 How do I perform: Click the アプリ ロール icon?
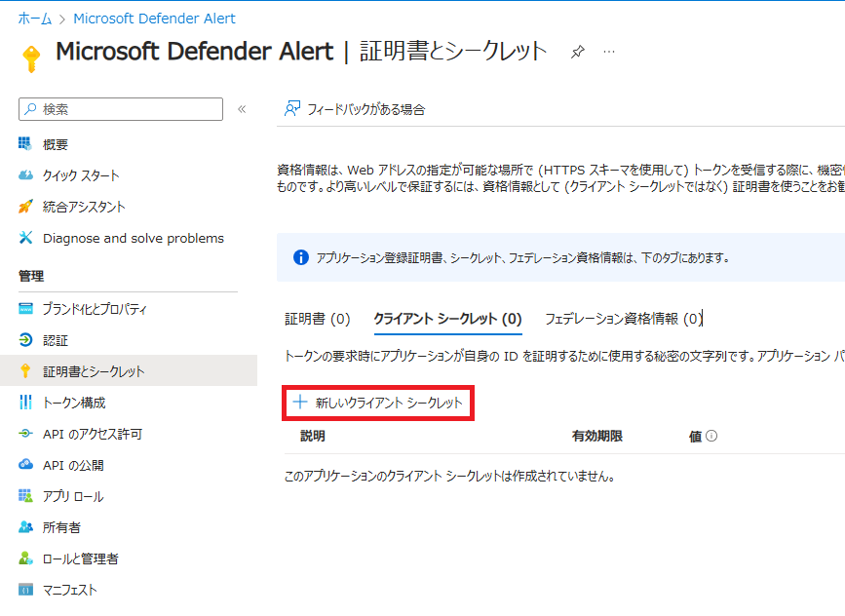(x=25, y=496)
